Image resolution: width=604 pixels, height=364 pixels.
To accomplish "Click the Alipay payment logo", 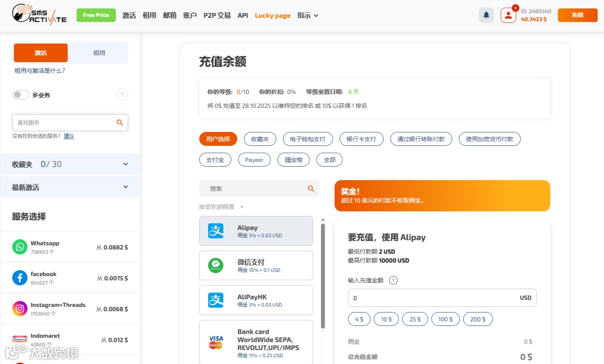I will click(x=216, y=231).
